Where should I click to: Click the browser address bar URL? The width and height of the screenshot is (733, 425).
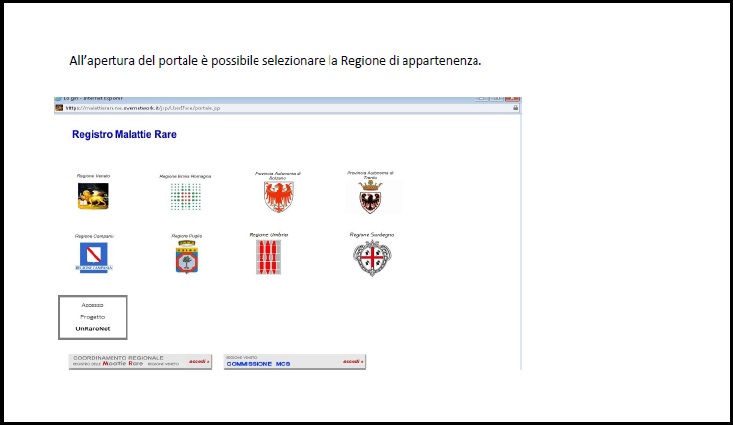(x=143, y=108)
